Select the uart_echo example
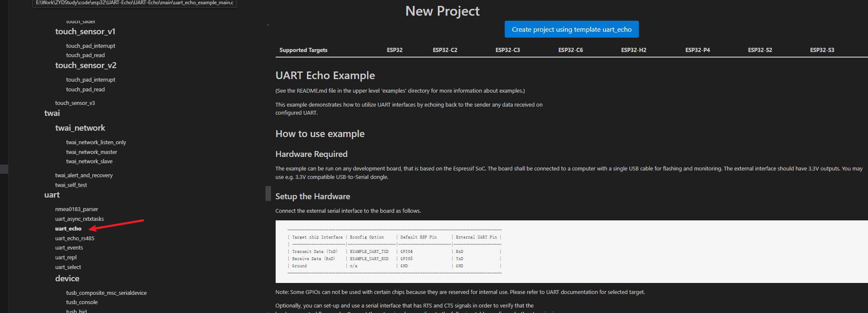868x313 pixels. [68, 229]
